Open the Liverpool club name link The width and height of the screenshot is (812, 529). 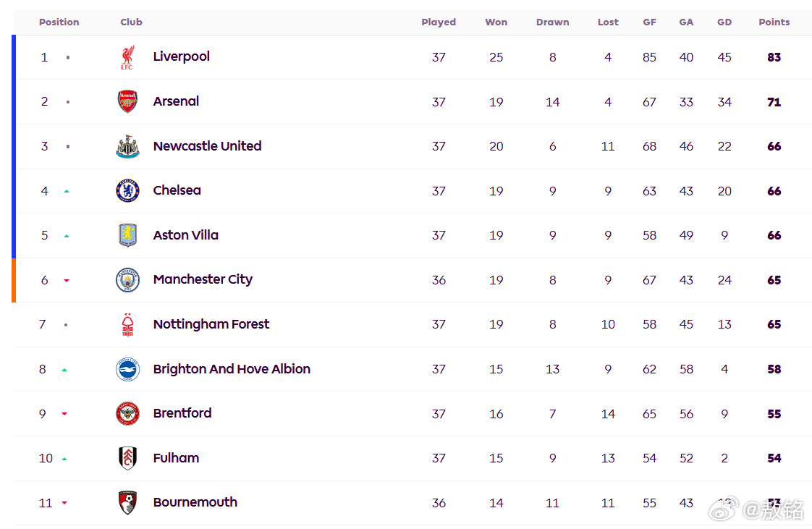tap(181, 56)
